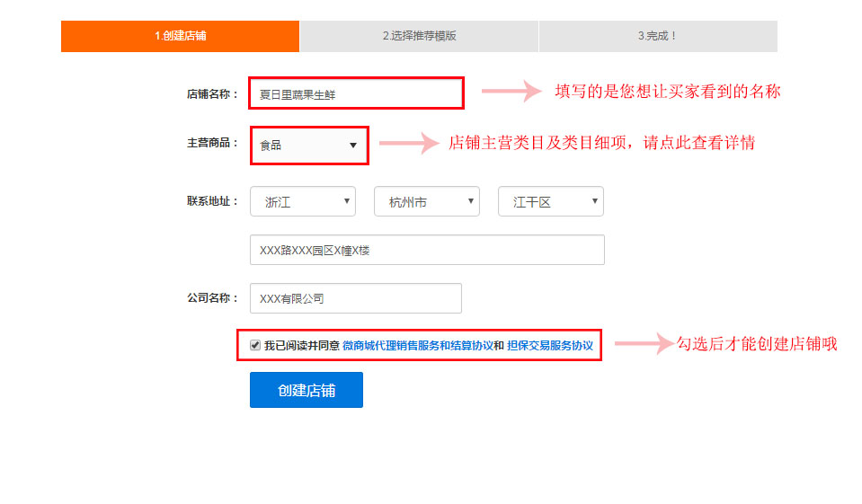862x504 pixels.
Task: Click the pink arrow beside the agreement checkbox
Action: (643, 344)
